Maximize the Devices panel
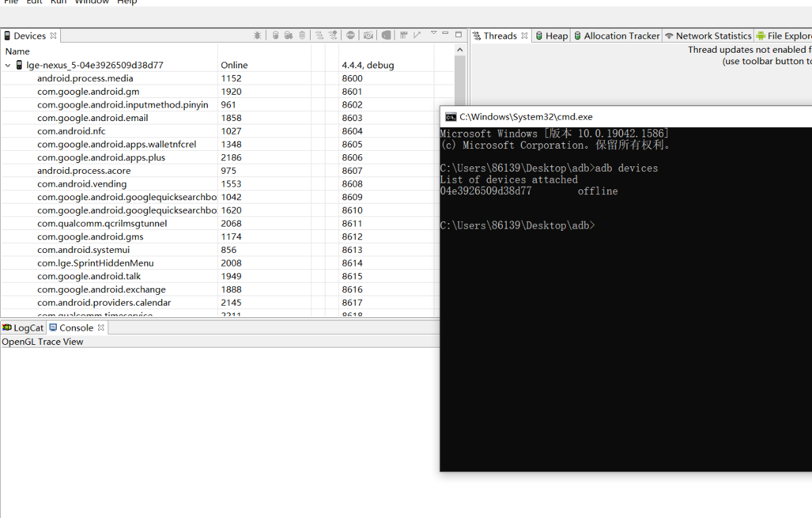This screenshot has width=812, height=518. (x=458, y=34)
